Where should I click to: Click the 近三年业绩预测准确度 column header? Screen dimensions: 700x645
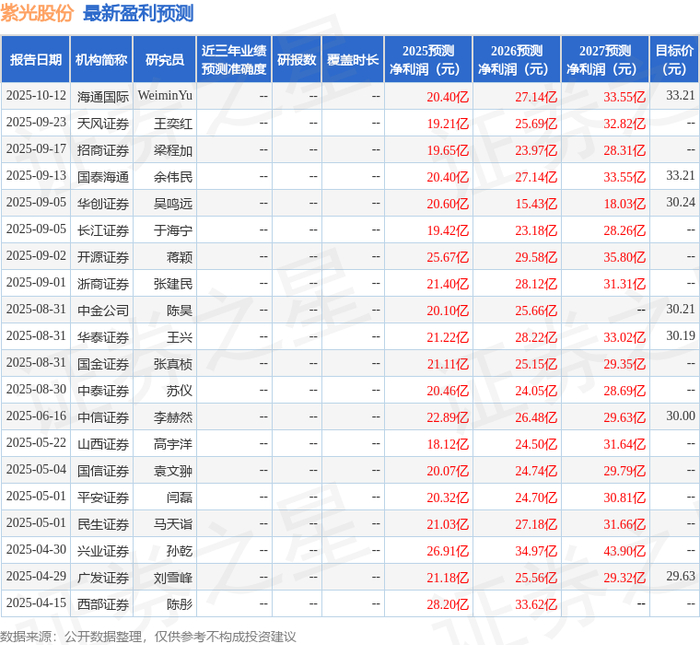pyautogui.click(x=234, y=59)
